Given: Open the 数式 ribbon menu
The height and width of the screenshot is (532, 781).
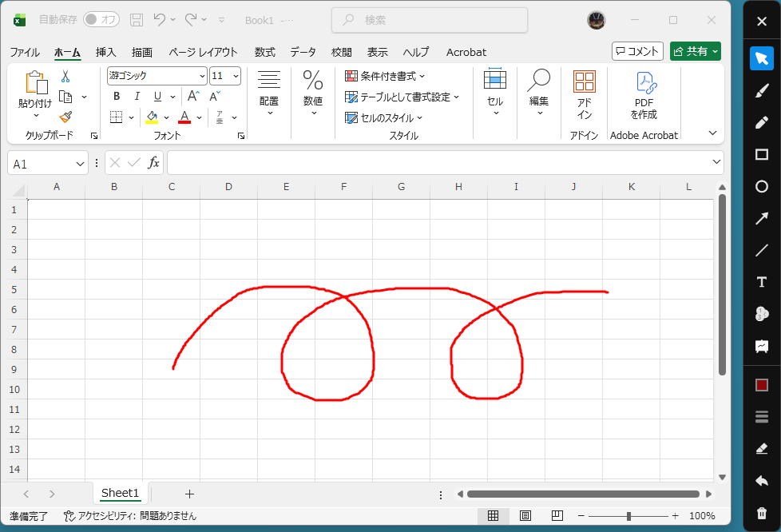Looking at the screenshot, I should pyautogui.click(x=264, y=52).
